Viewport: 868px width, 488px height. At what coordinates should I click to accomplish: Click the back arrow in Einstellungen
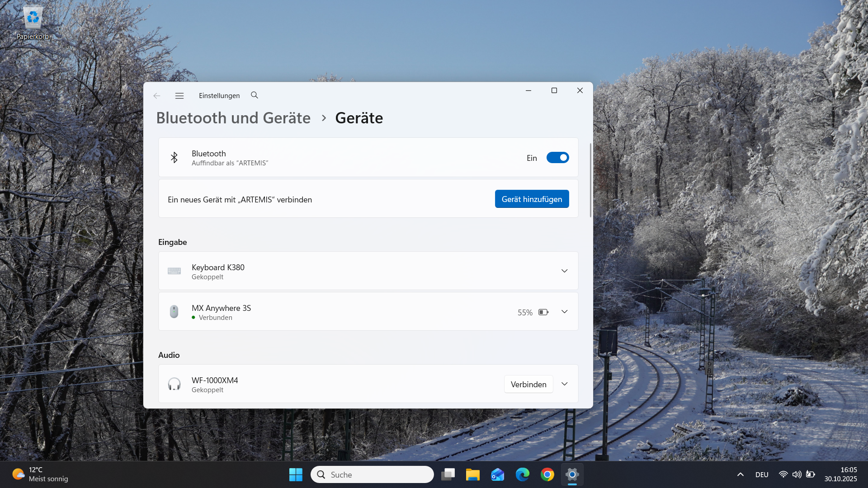pos(156,95)
